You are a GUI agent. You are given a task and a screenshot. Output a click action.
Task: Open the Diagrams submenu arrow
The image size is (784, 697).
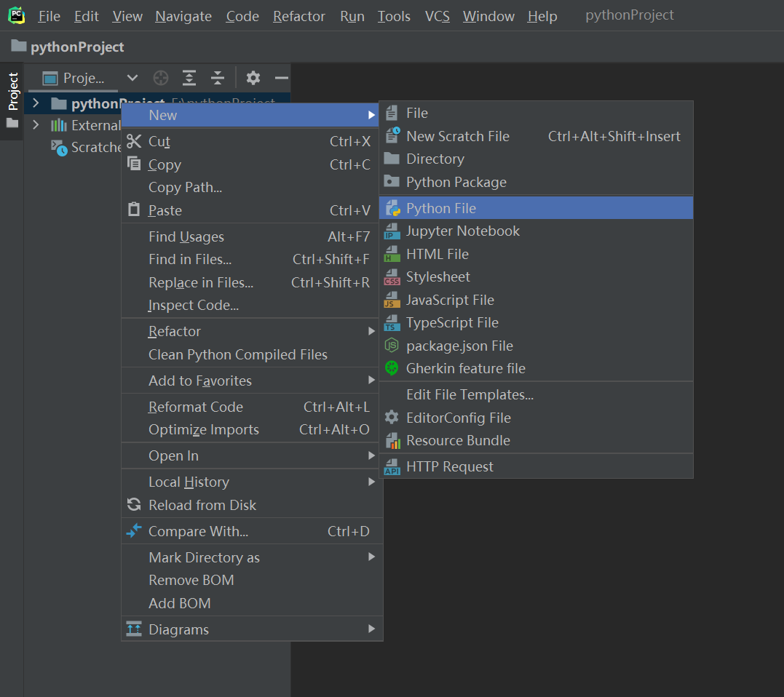point(371,629)
